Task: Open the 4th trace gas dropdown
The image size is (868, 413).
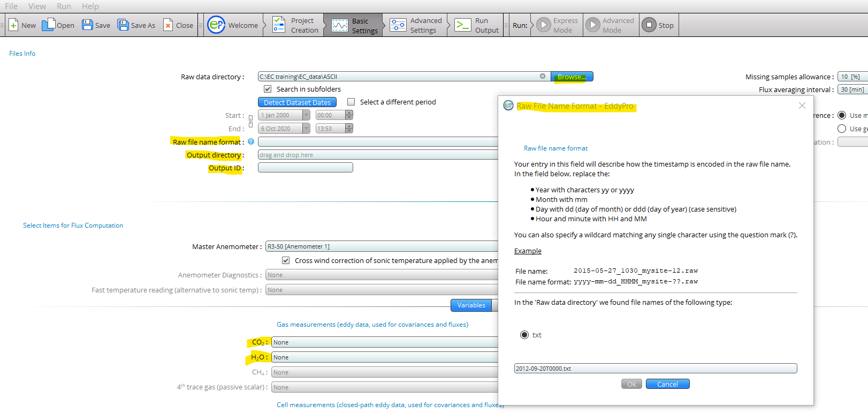Action: click(x=385, y=387)
